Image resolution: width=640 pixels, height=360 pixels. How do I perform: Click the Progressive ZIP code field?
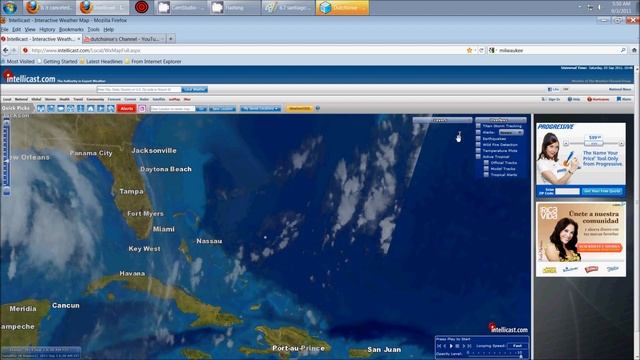click(x=567, y=191)
